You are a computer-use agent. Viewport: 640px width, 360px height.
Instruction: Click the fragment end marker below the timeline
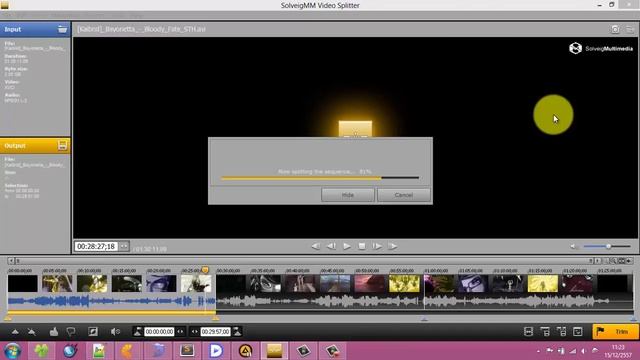pos(216,318)
